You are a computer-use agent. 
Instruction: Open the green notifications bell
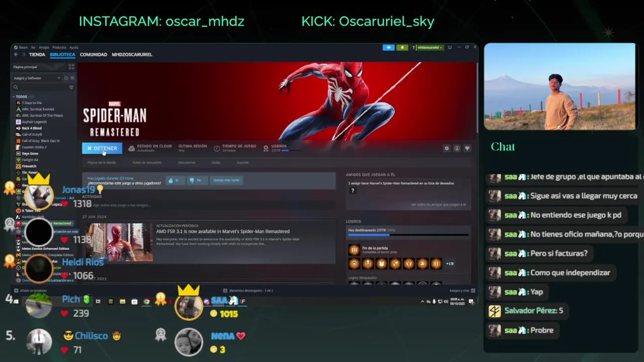pyautogui.click(x=402, y=47)
